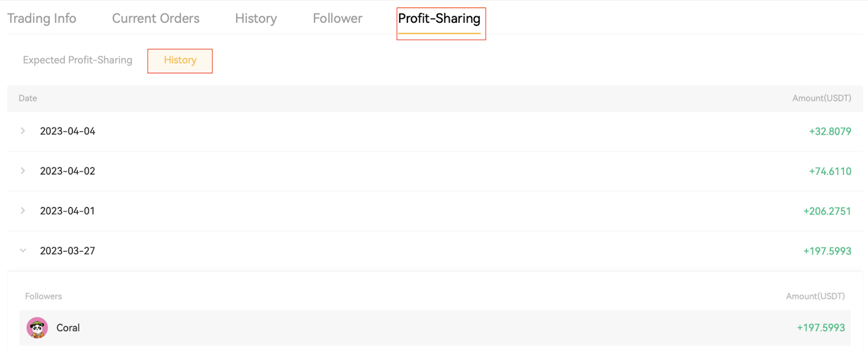Select the Profit-Sharing tab
Viewport: 868px width, 350px height.
coord(439,19)
